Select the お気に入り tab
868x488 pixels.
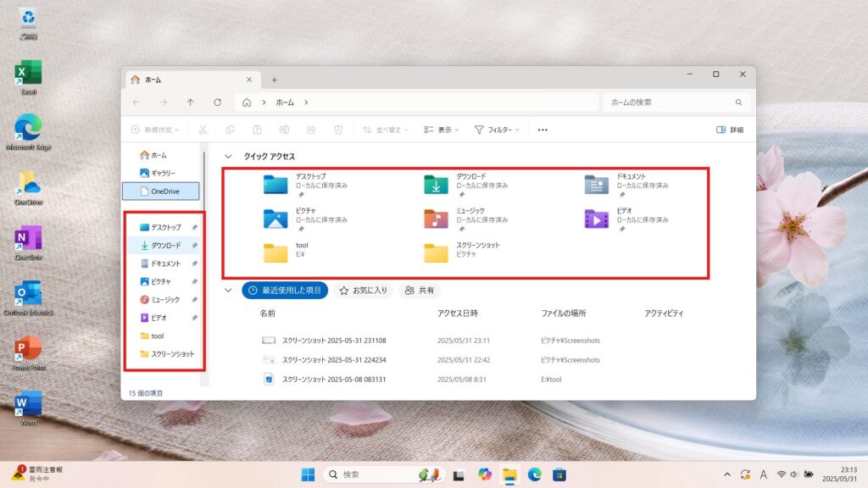pyautogui.click(x=363, y=290)
